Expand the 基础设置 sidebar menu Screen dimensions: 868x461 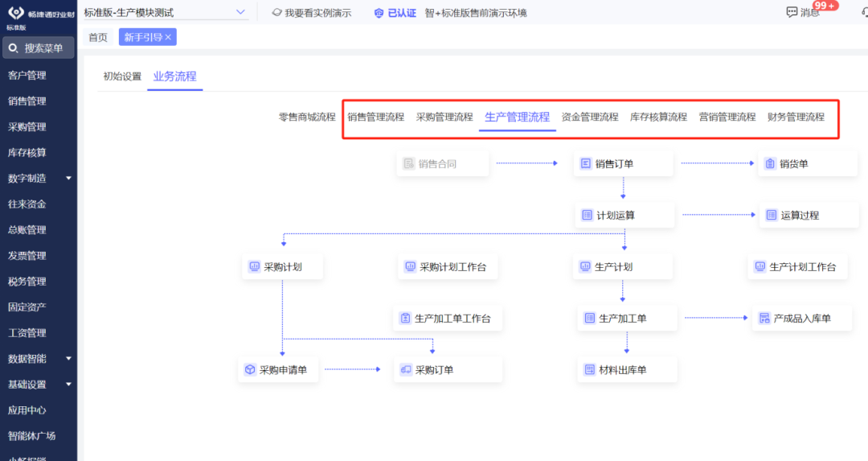click(68, 385)
